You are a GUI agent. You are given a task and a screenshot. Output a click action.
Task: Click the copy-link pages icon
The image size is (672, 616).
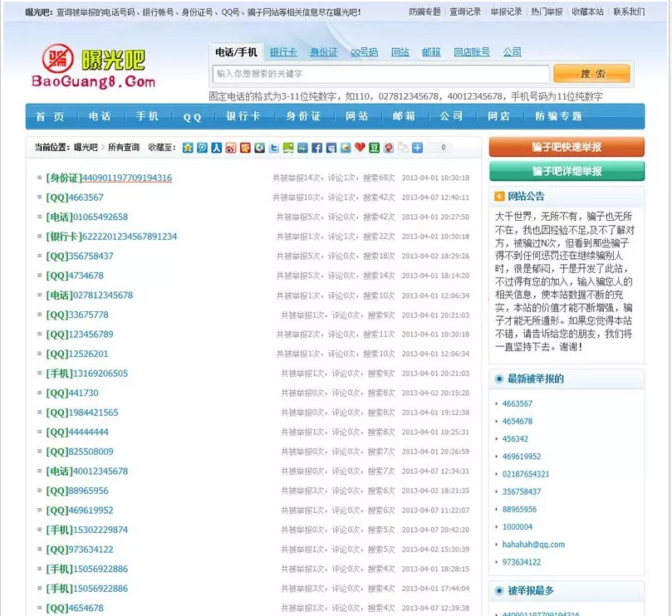(403, 148)
